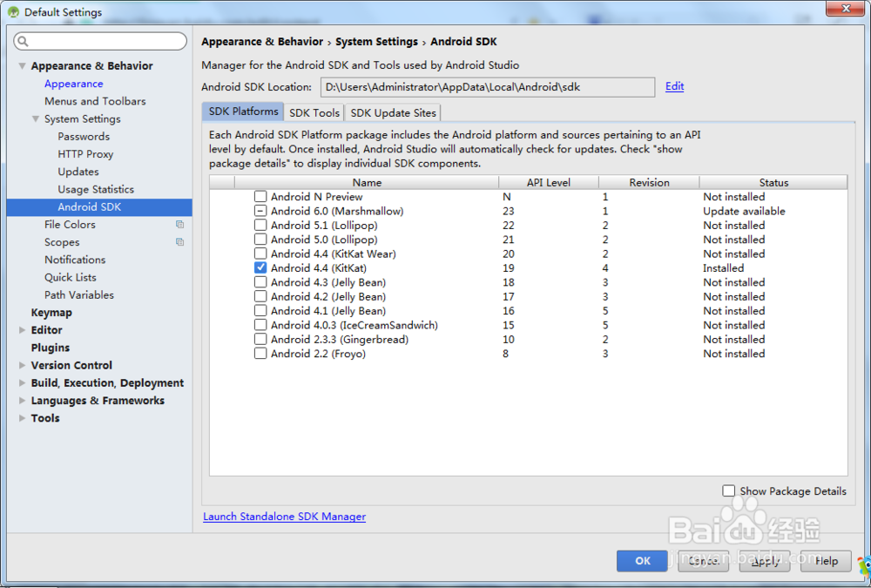The width and height of the screenshot is (871, 588).
Task: Click the Android Studio icon in title bar
Action: coord(13,12)
